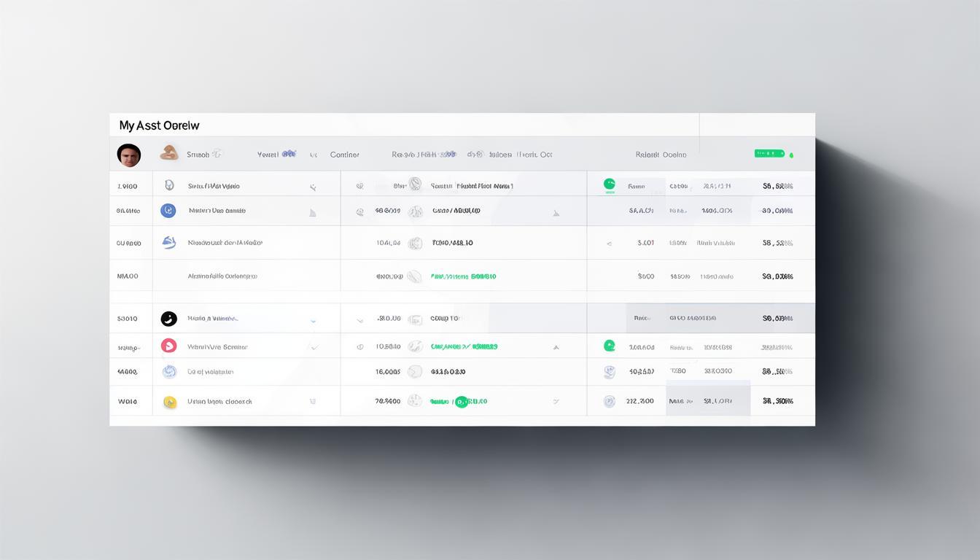Open the Yoweil header tab

[x=268, y=155]
